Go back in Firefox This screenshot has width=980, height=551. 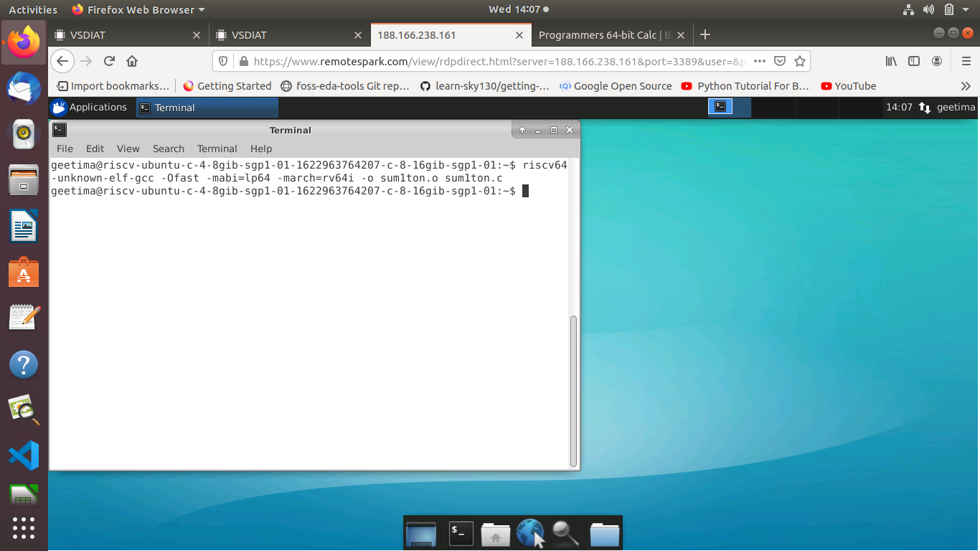(62, 62)
